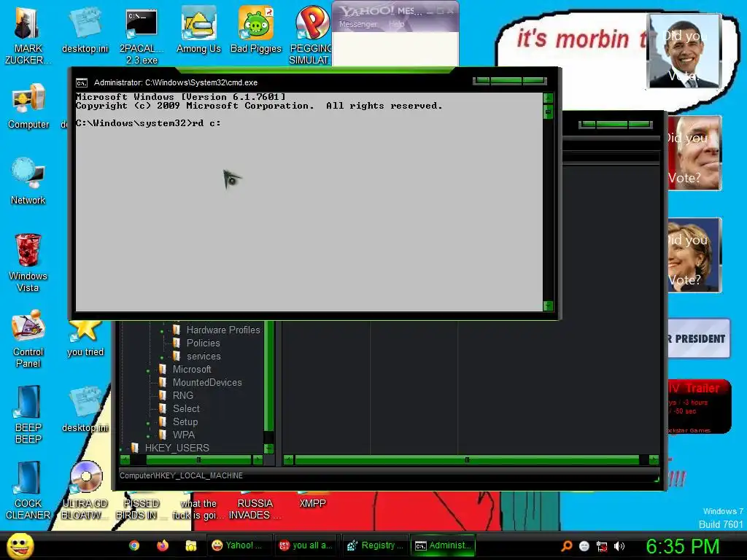Select the RUSSIA INVADES desktop item
This screenshot has width=747, height=560.
click(x=255, y=508)
